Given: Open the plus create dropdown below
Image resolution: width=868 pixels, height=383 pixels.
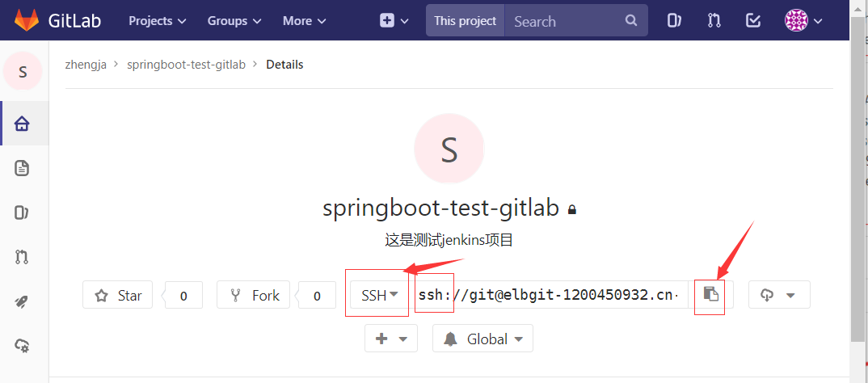Looking at the screenshot, I should click(x=391, y=339).
